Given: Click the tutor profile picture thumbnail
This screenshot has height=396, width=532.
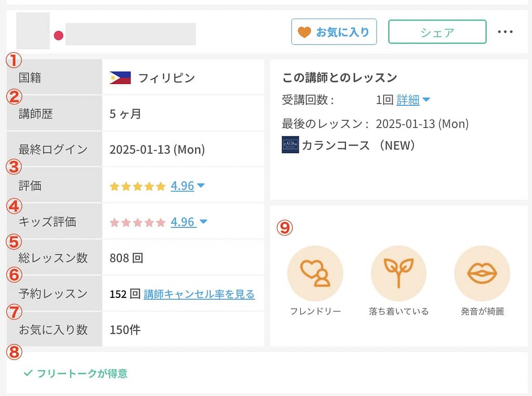Looking at the screenshot, I should pyautogui.click(x=33, y=31).
